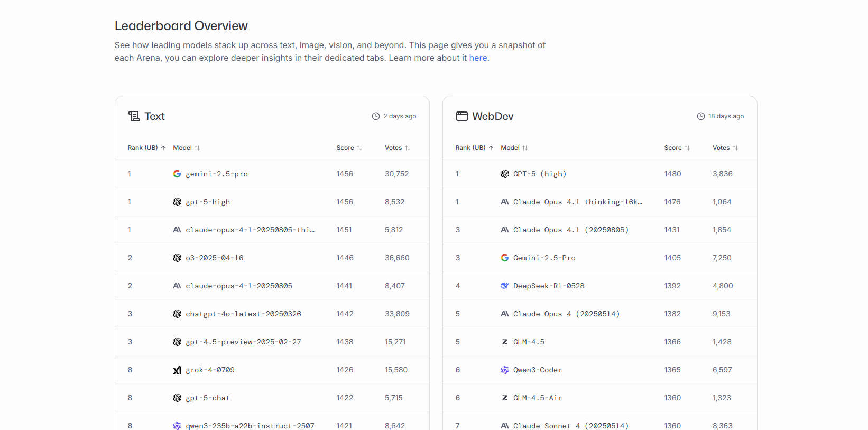Click Z logo next to GLM-4.5

coord(505,342)
